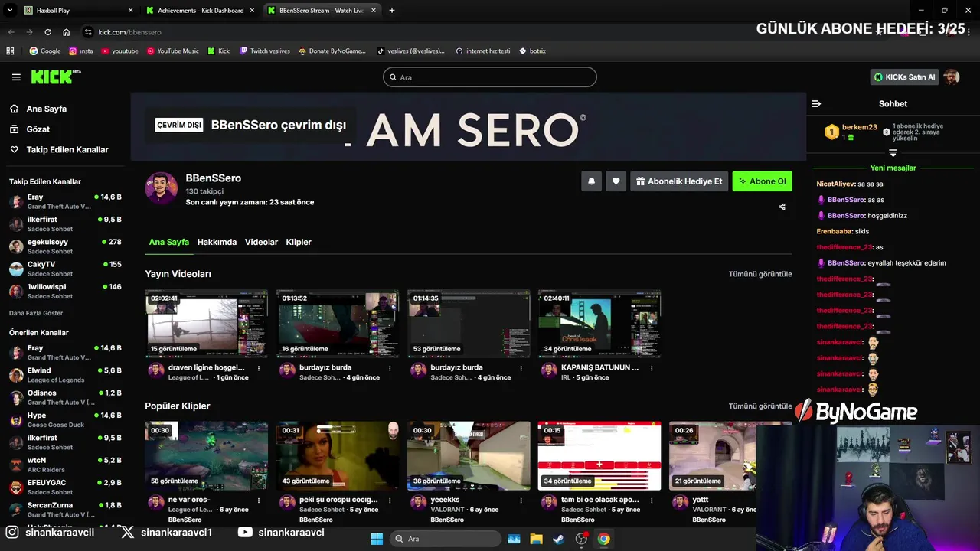
Task: Click the heart follow icon
Action: point(616,181)
